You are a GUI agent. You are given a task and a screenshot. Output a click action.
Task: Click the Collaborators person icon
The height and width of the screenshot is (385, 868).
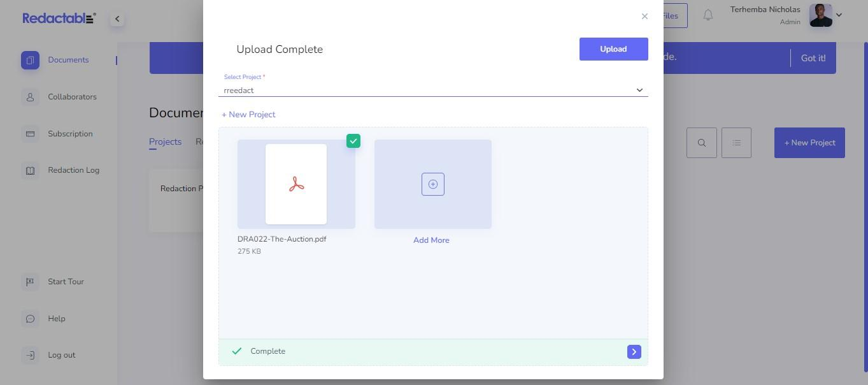30,97
